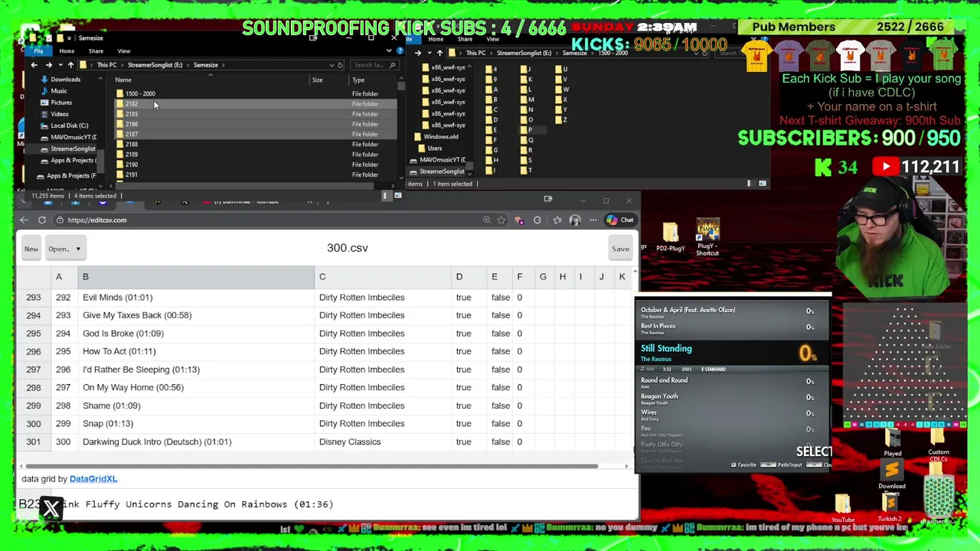980x551 pixels.
Task: Click the New button in the CSV editor
Action: pyautogui.click(x=31, y=249)
